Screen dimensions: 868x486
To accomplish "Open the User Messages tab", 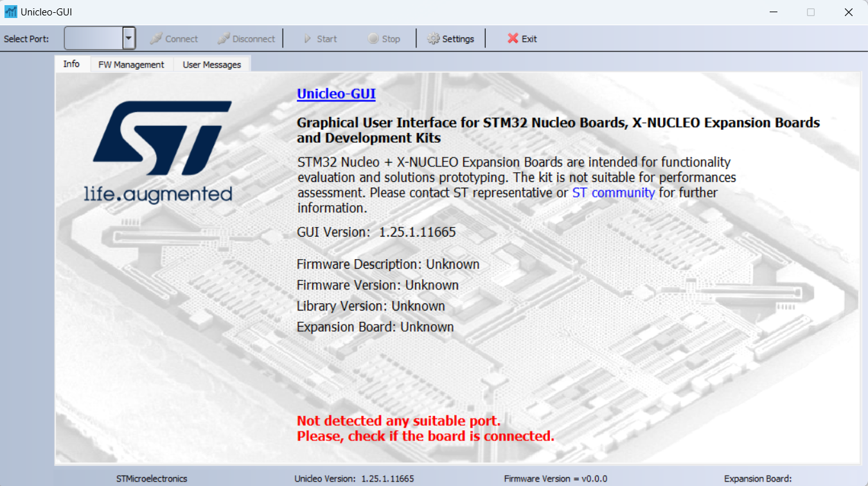I will (x=211, y=64).
